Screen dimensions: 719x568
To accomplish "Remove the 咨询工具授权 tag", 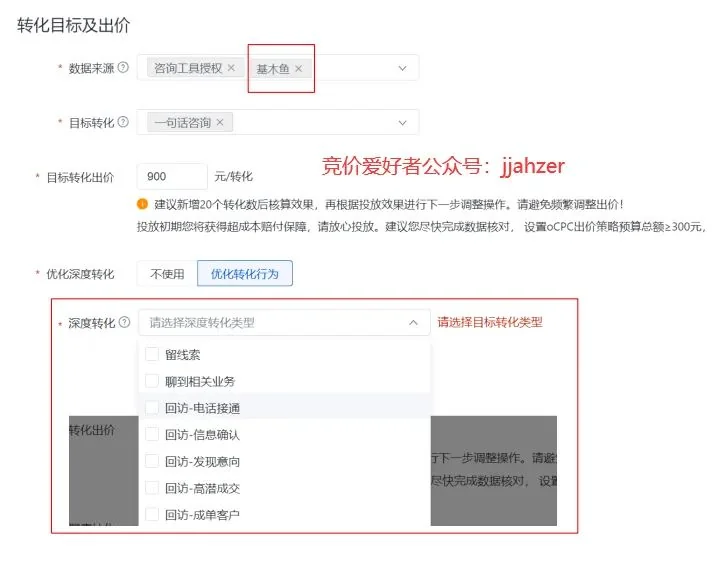I will pyautogui.click(x=231, y=68).
